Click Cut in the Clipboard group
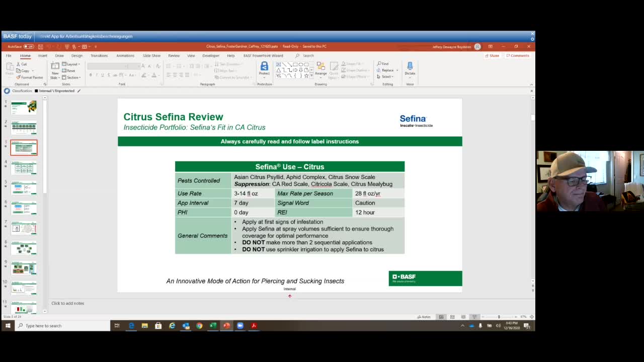 22,64
